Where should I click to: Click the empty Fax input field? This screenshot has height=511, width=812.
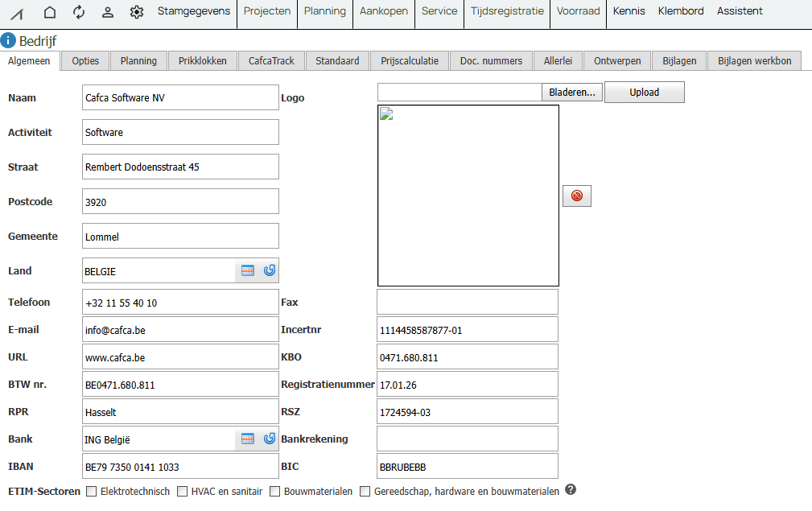click(x=468, y=303)
